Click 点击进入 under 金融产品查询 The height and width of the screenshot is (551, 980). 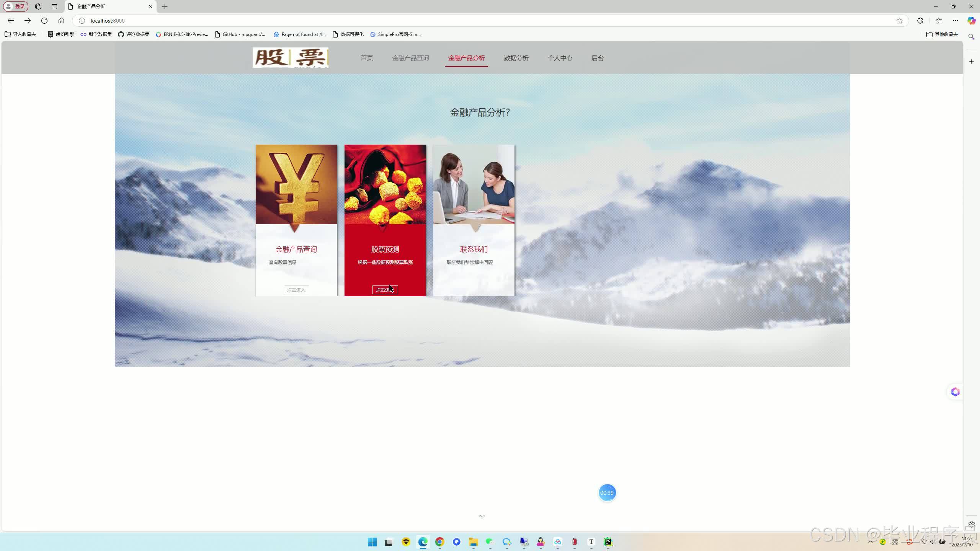(x=296, y=290)
